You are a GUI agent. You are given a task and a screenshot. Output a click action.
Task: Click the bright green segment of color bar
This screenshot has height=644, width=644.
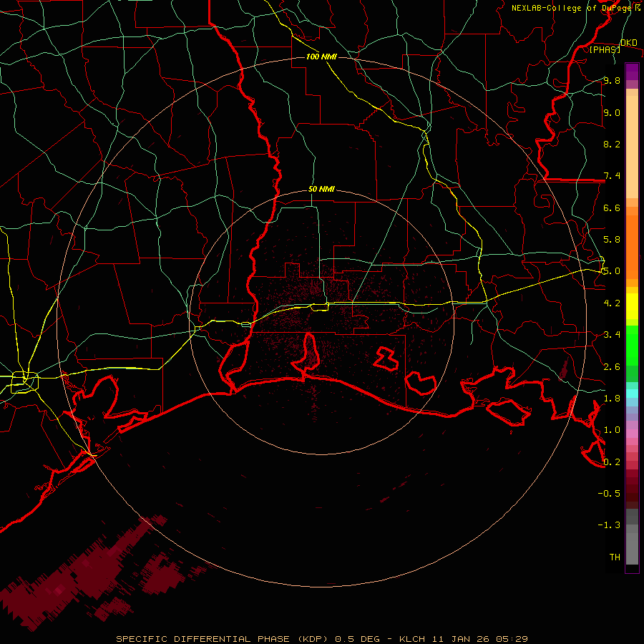pyautogui.click(x=632, y=346)
